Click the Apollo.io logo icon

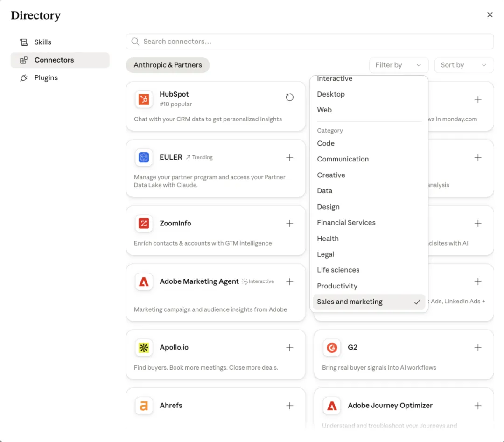pos(144,348)
